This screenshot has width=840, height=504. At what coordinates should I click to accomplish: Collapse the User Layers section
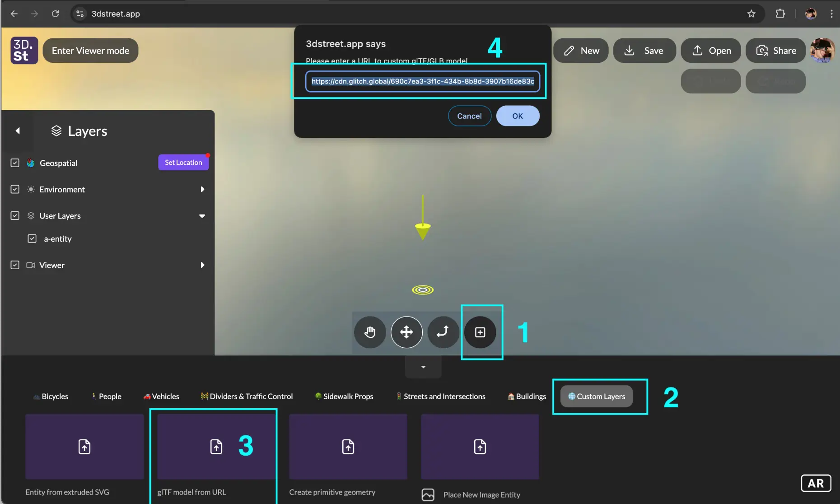(202, 216)
